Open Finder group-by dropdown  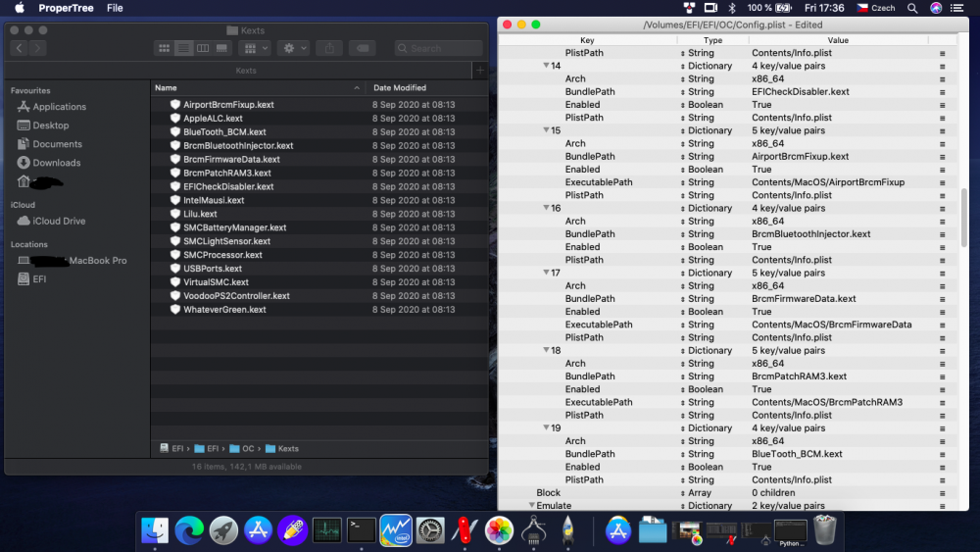(x=255, y=48)
